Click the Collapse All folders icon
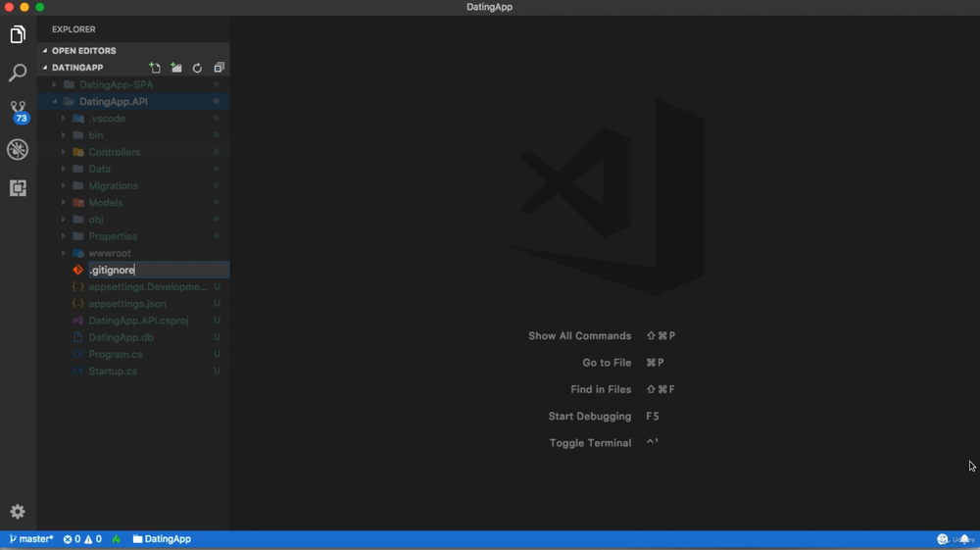 pos(219,68)
